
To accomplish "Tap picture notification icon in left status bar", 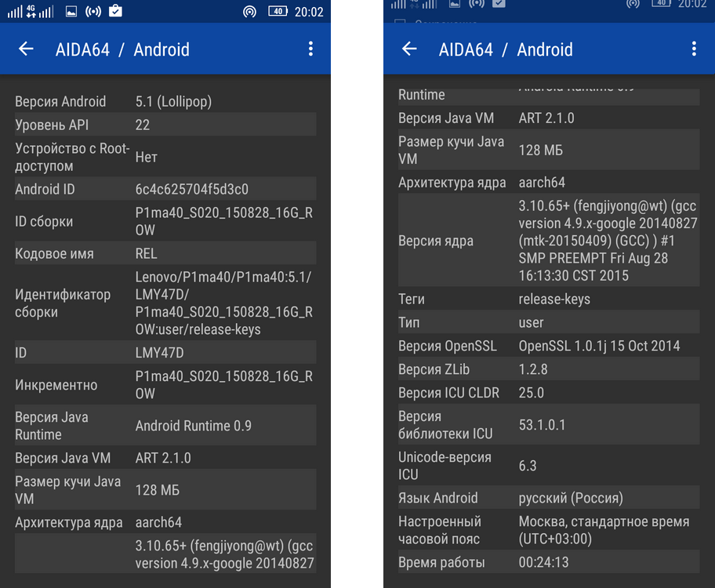I will coord(71,12).
